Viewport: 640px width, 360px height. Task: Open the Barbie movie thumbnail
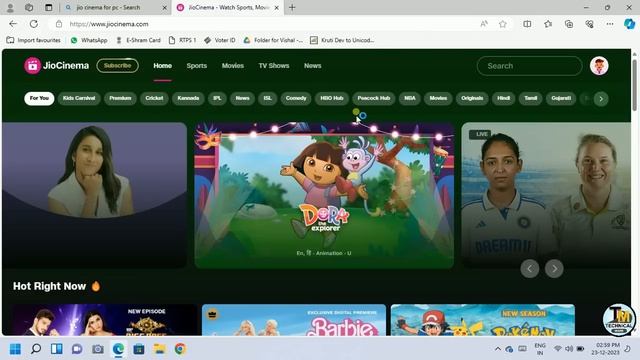(x=294, y=320)
